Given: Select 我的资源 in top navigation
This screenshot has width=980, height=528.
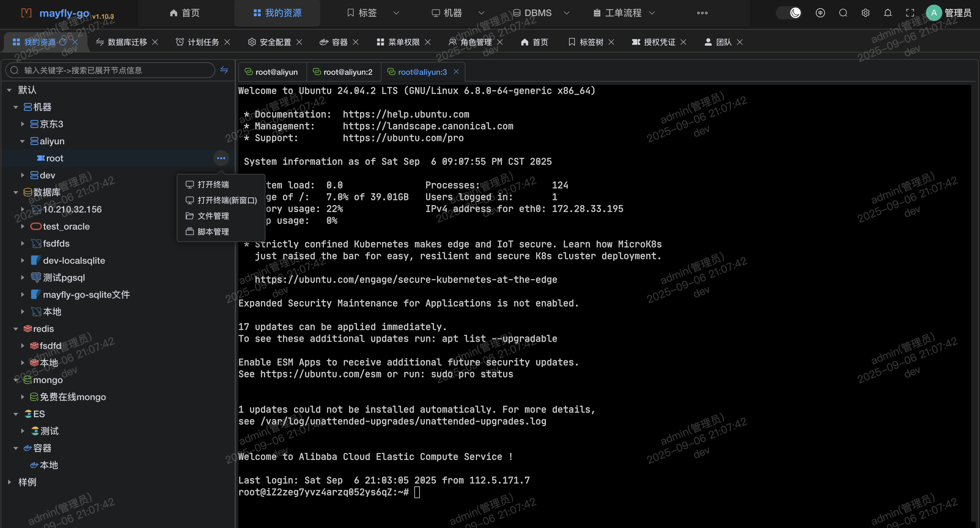Looking at the screenshot, I should (x=277, y=13).
